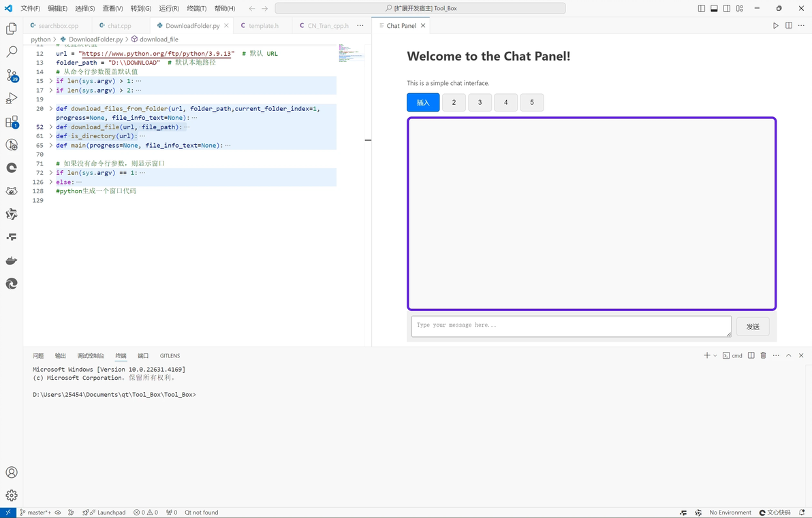
Task: Click the blue 插入 button in Chat Panel
Action: [423, 103]
